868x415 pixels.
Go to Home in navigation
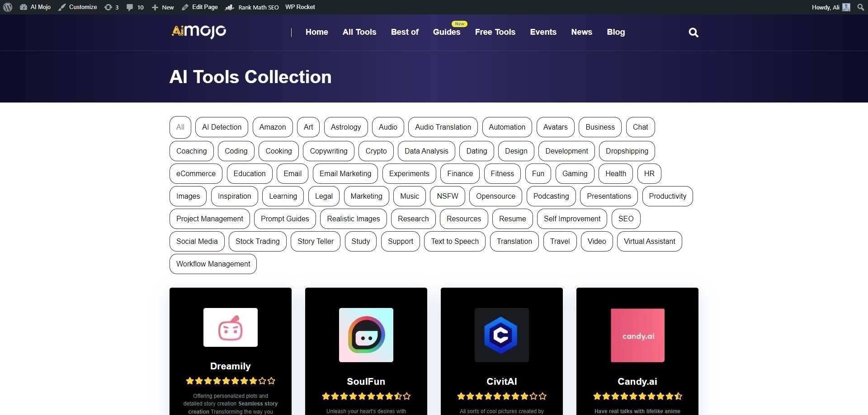(x=317, y=32)
